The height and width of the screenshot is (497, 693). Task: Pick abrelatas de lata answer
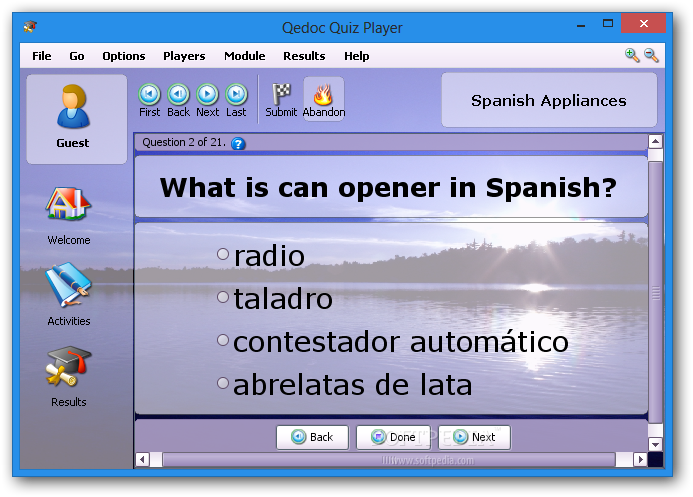pyautogui.click(x=223, y=383)
